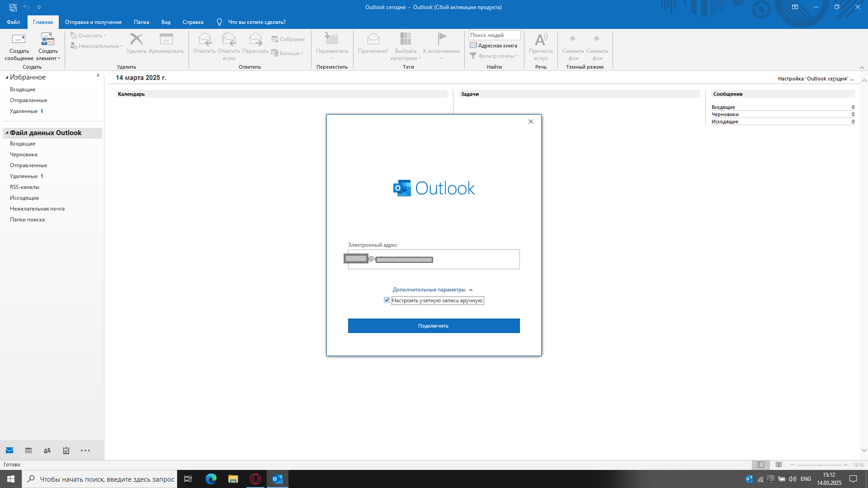
Task: Click Send/Receive icon in quick access toolbar
Action: coord(13,7)
